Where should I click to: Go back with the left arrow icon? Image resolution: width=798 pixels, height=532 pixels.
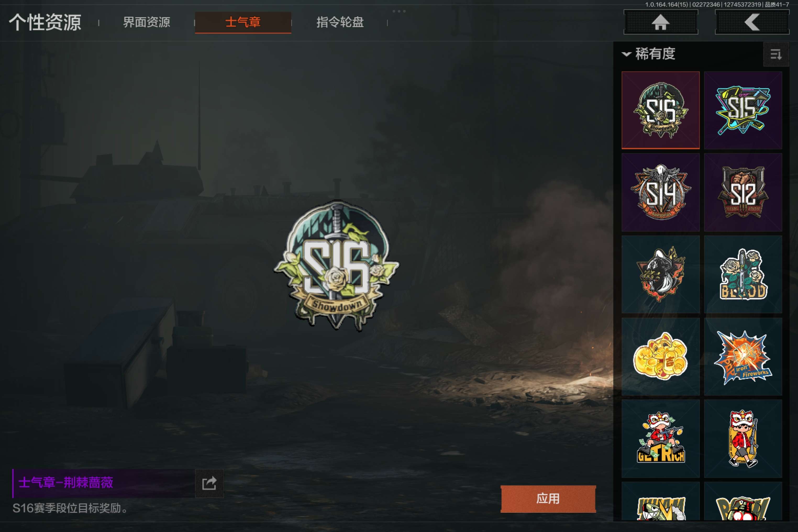click(x=752, y=22)
